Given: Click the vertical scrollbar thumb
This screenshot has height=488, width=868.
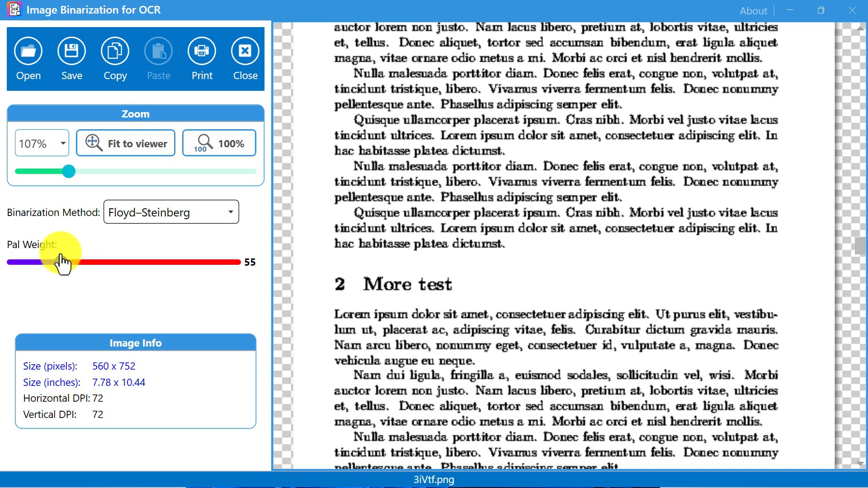Looking at the screenshot, I should [860, 246].
